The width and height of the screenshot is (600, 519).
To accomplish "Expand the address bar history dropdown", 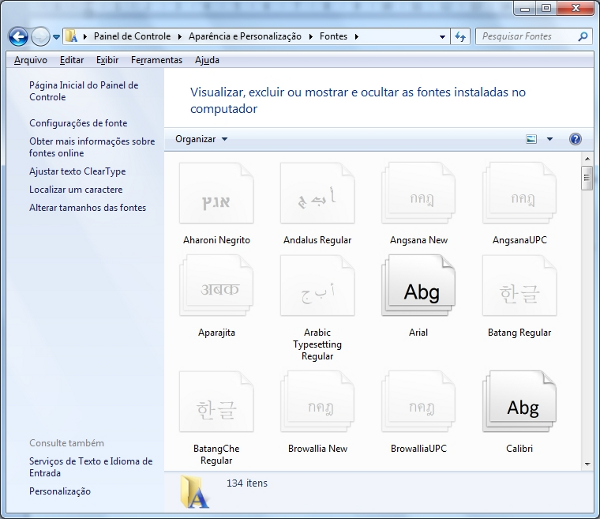I will 442,37.
